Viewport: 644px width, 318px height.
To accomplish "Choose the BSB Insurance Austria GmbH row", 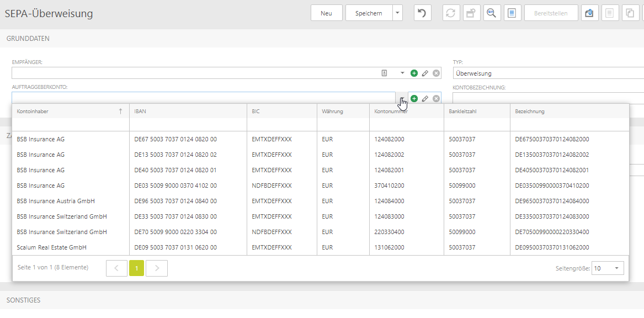I will pos(56,201).
